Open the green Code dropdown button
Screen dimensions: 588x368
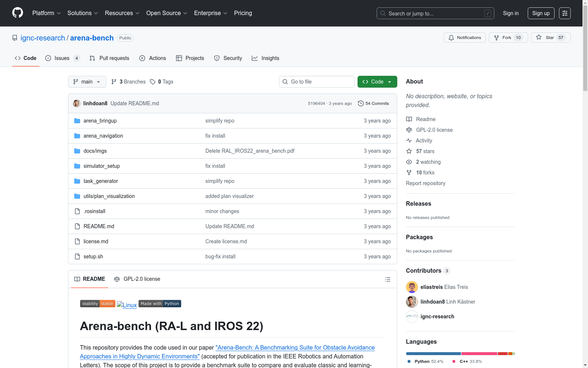[377, 82]
